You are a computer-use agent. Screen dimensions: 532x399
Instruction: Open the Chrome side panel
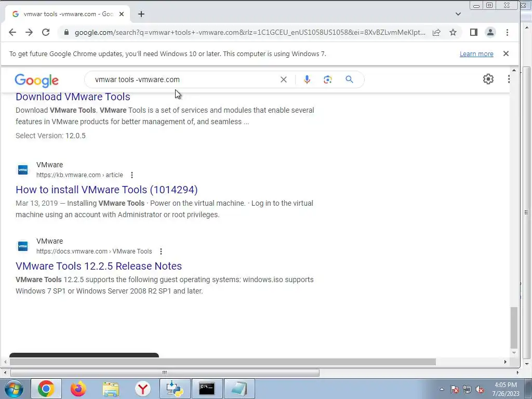474,32
